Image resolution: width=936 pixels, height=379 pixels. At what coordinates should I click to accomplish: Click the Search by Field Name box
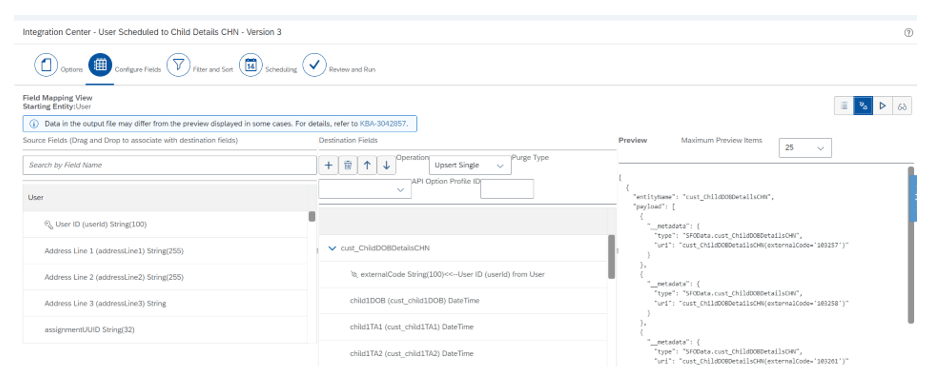[x=170, y=165]
